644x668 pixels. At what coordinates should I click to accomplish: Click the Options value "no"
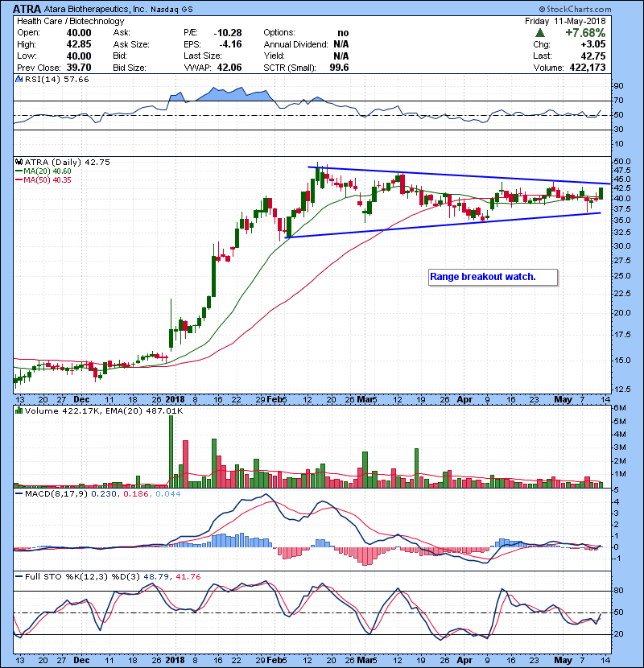pyautogui.click(x=343, y=33)
